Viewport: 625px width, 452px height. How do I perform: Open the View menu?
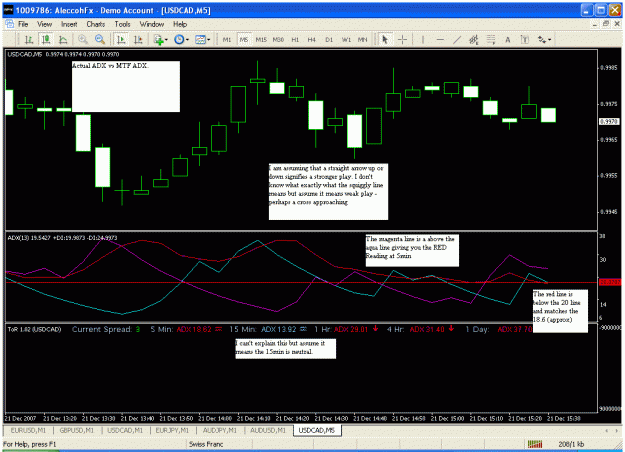(x=45, y=24)
